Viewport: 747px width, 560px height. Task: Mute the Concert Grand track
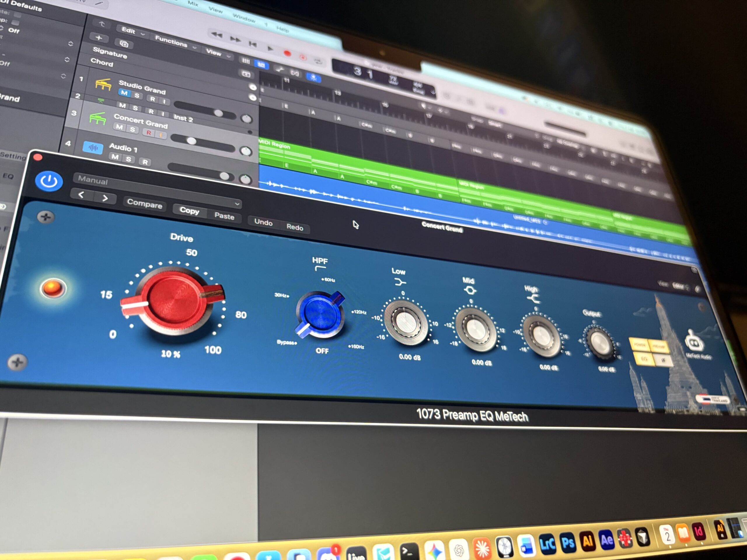pos(119,127)
